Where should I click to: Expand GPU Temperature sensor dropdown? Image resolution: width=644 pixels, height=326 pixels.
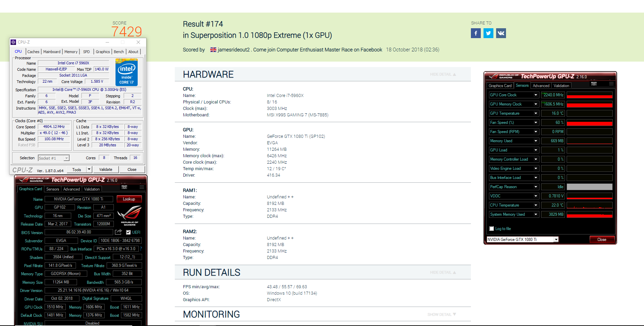tap(536, 113)
